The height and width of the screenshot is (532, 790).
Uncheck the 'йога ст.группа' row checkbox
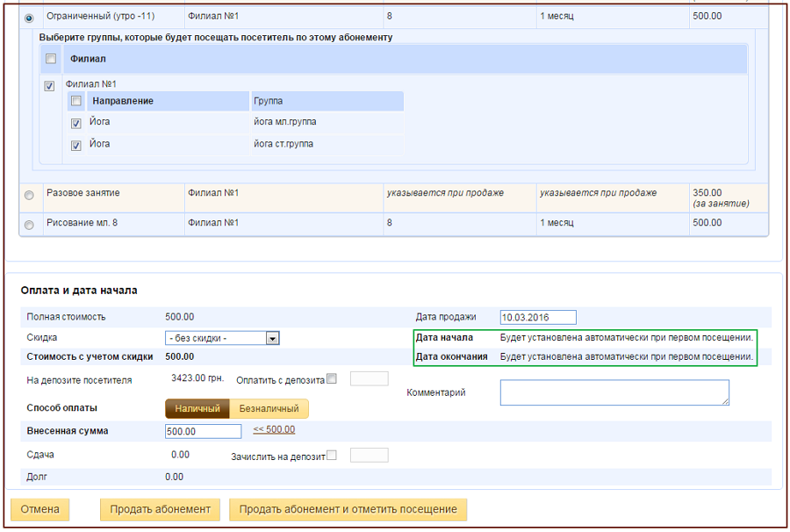[76, 145]
